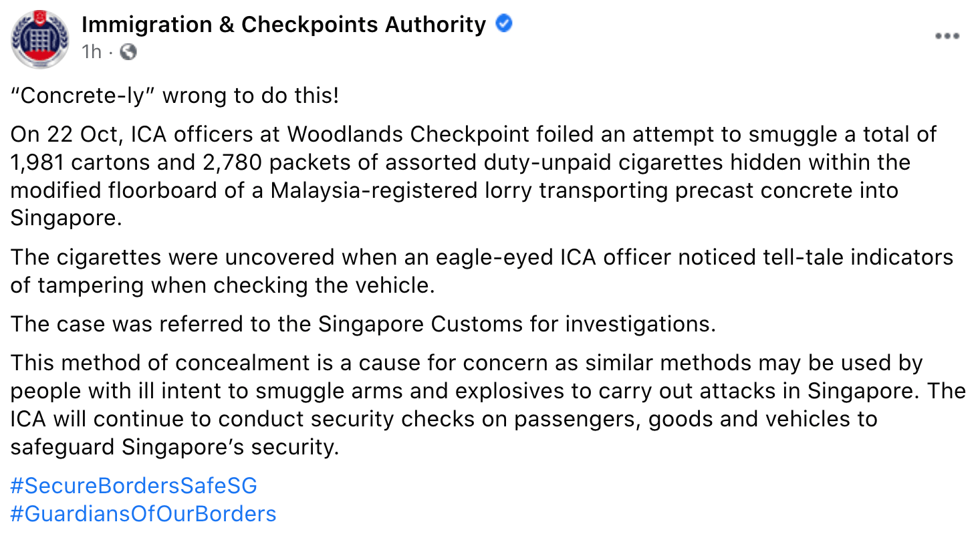The image size is (980, 540).
Task: Click the "Concrete-ly" wrong headline line
Action: [175, 96]
